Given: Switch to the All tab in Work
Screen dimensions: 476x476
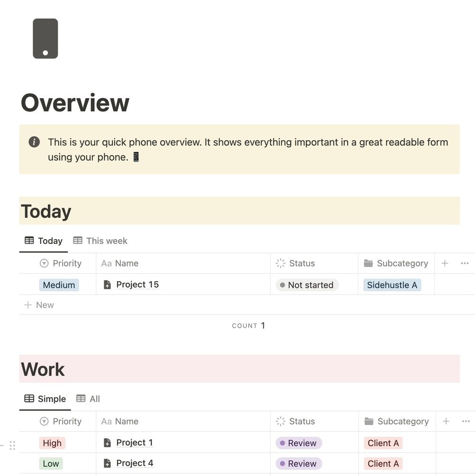Looking at the screenshot, I should (89, 399).
